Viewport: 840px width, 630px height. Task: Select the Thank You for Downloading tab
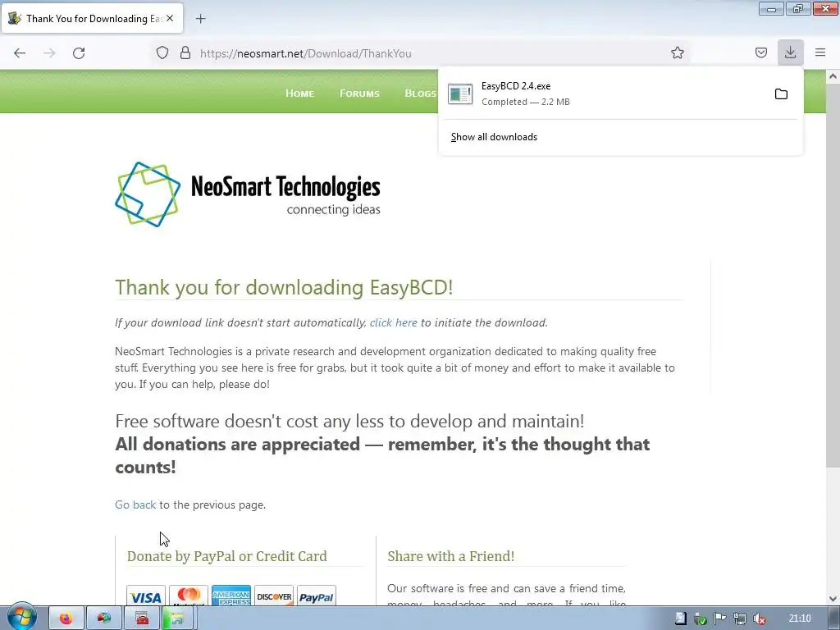tap(92, 18)
